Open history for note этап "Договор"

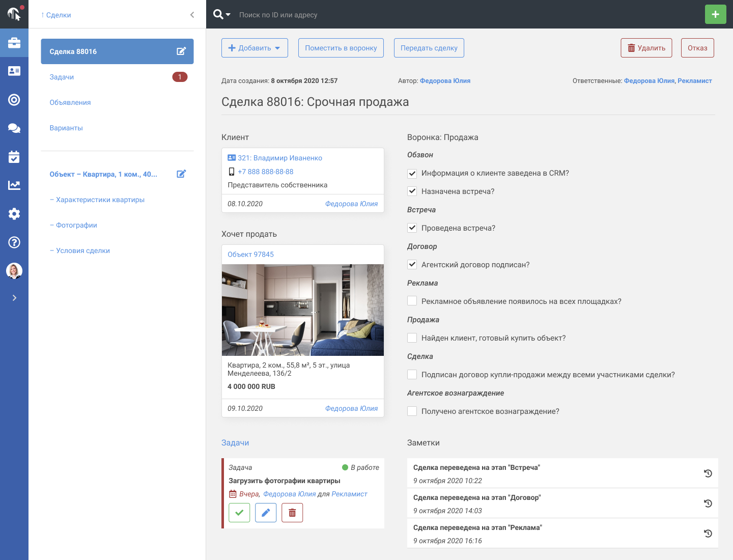708,503
